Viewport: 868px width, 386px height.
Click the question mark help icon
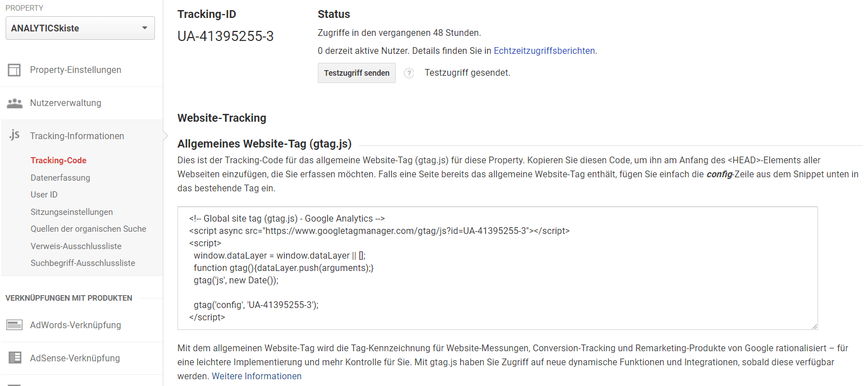[x=409, y=73]
